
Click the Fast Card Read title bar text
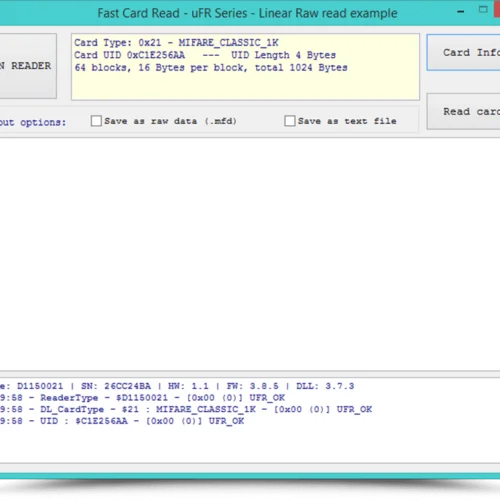pyautogui.click(x=247, y=13)
